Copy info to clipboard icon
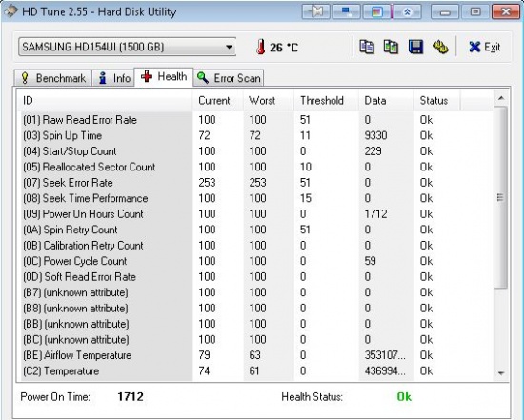 (367, 47)
